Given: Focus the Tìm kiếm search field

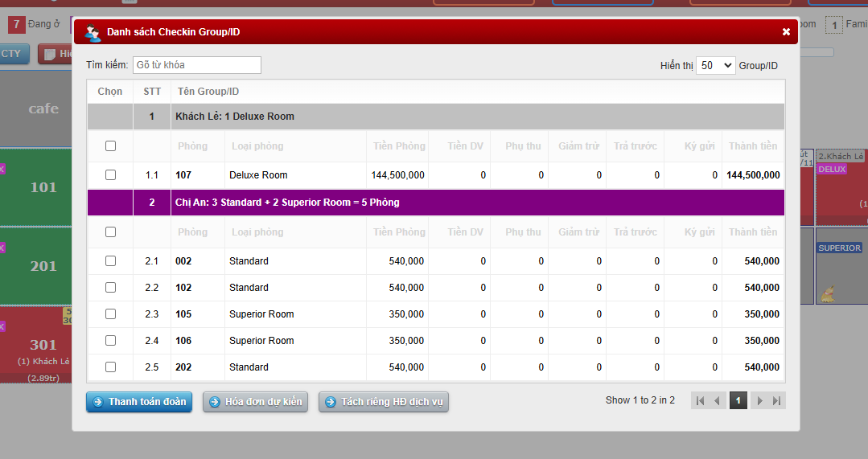Looking at the screenshot, I should 196,65.
